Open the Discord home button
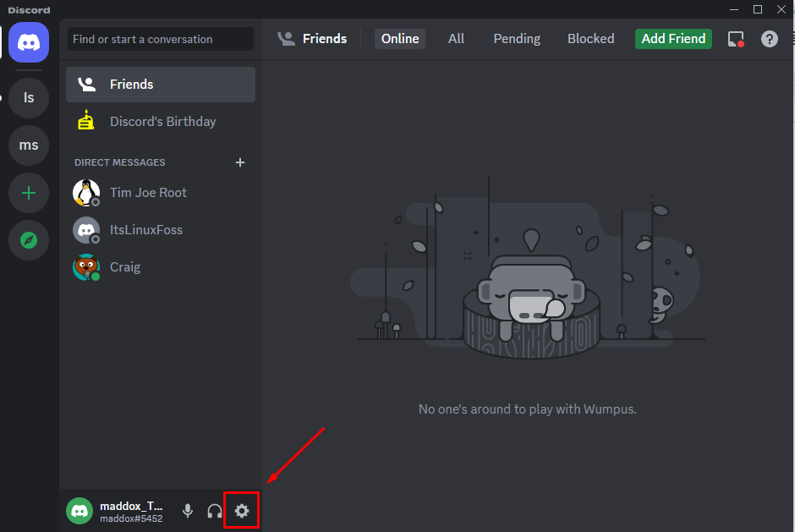The width and height of the screenshot is (795, 532). pos(29,42)
